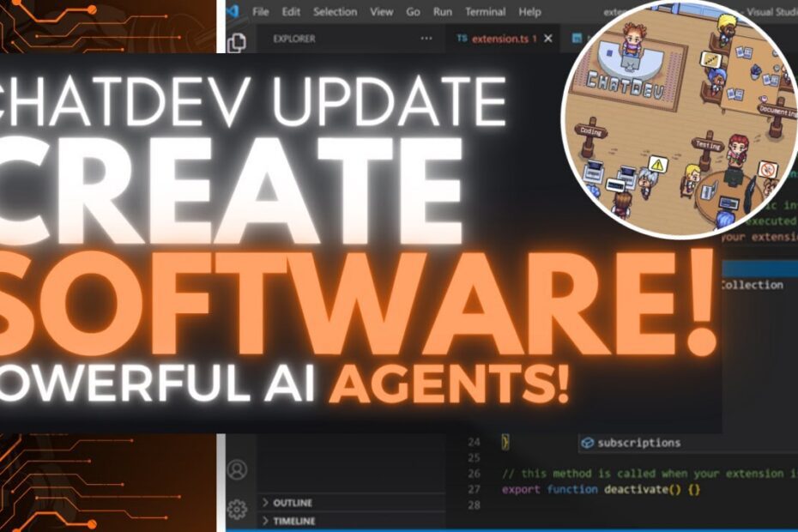Screen dimensions: 798x532
Task: Click the VS Code logo icon
Action: point(233,10)
